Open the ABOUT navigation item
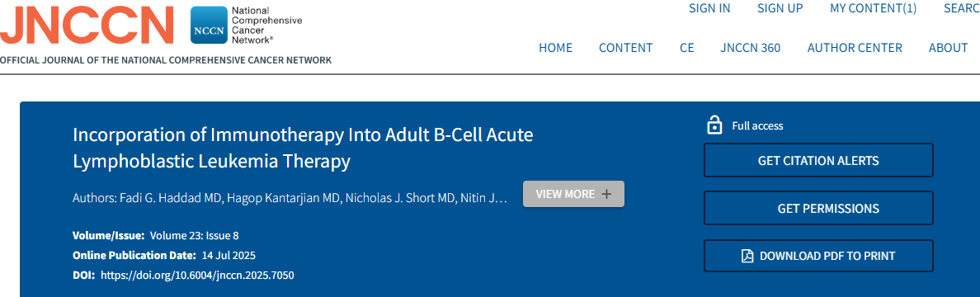The width and height of the screenshot is (980, 297). (x=948, y=48)
